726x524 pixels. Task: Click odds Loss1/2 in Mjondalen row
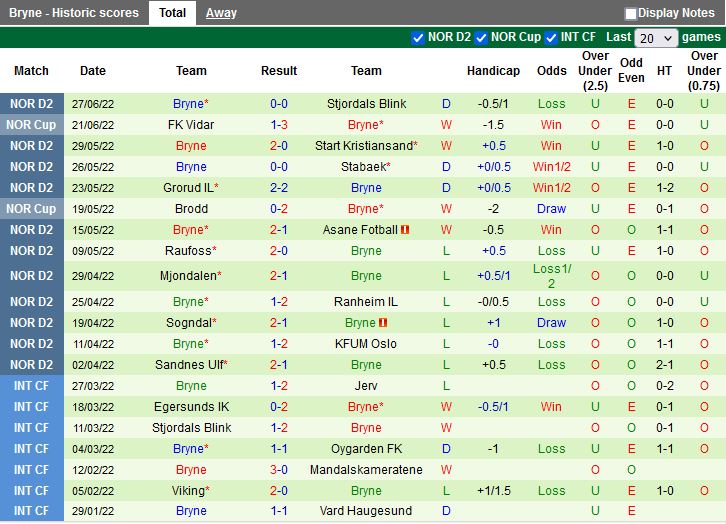tap(551, 276)
